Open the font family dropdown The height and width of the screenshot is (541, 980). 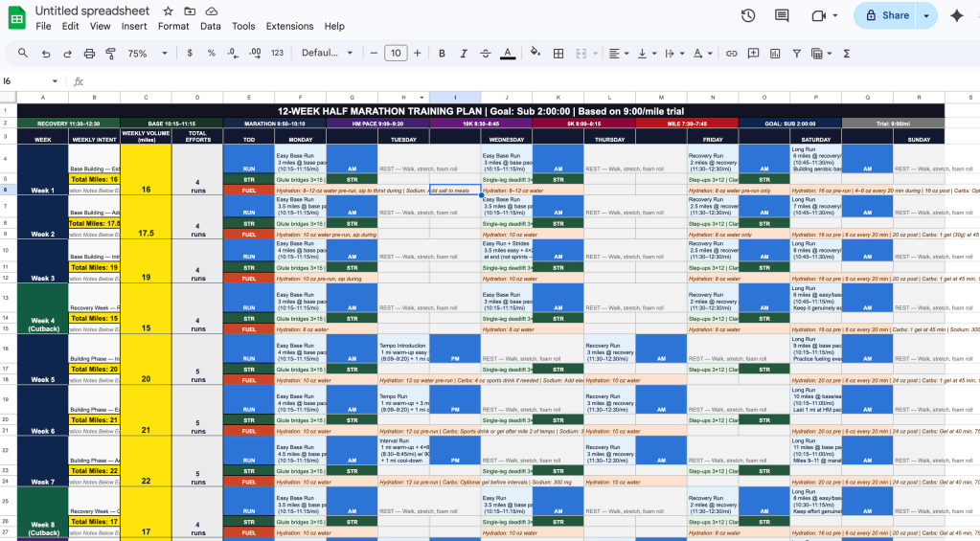coord(326,54)
